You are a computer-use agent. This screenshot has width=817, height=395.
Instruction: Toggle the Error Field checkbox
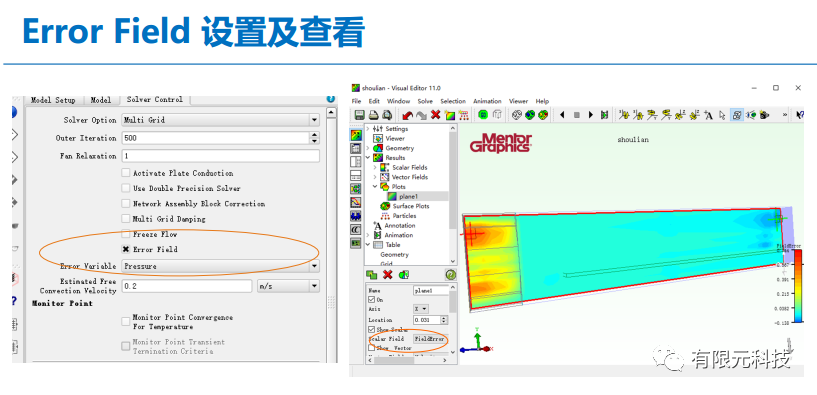(x=126, y=250)
